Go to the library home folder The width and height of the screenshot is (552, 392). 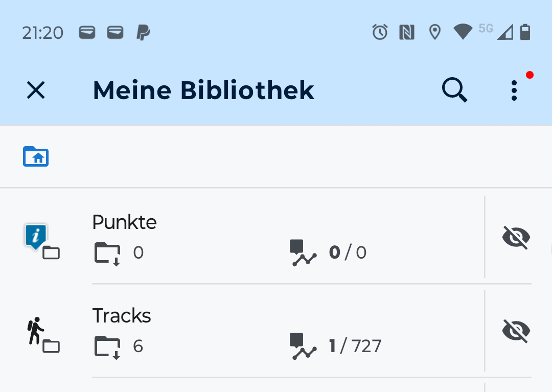point(36,156)
